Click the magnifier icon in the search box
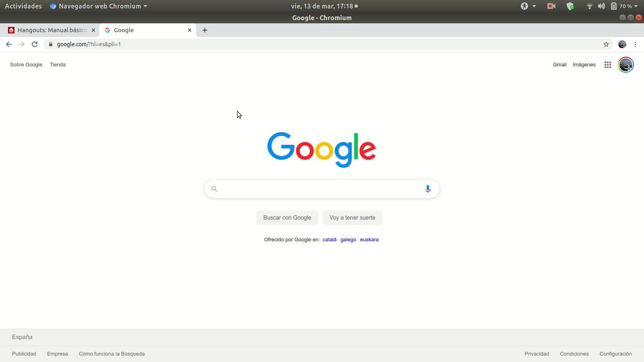The height and width of the screenshot is (362, 644). [215, 189]
